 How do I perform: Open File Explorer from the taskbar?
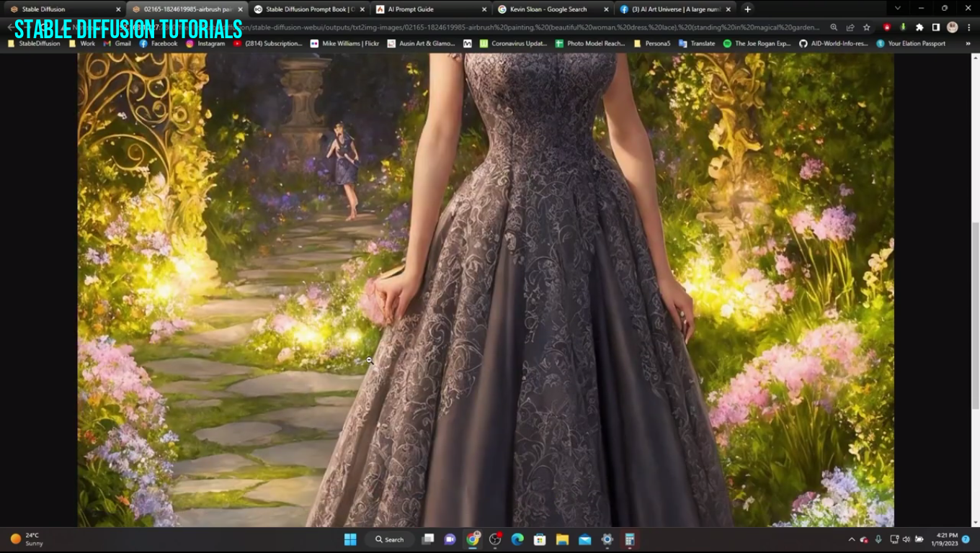(562, 539)
